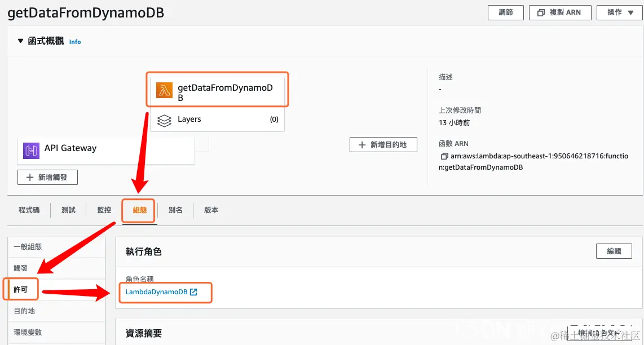Switch to the 監控 tab

pos(104,210)
